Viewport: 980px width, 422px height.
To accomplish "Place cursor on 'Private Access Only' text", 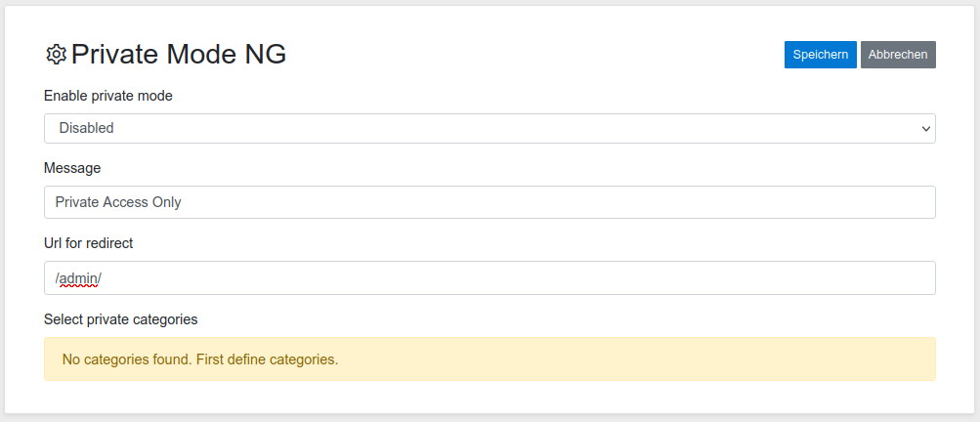I will tap(118, 202).
